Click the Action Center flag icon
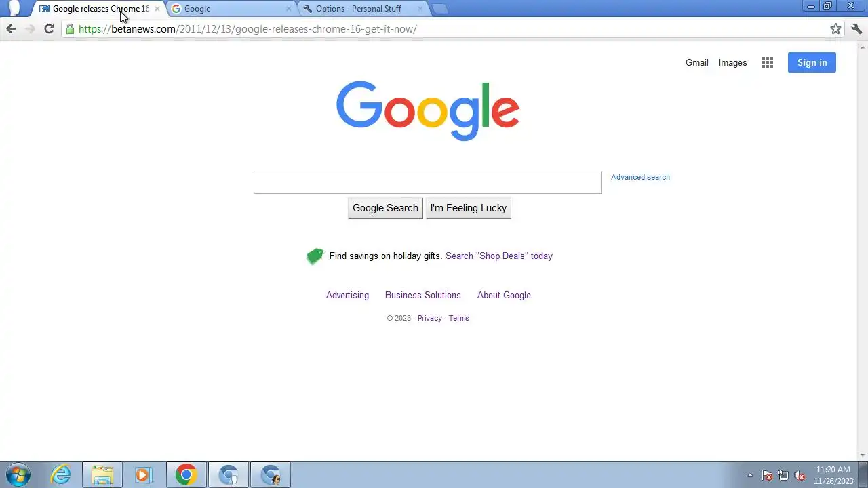The image size is (868, 488). [x=767, y=475]
